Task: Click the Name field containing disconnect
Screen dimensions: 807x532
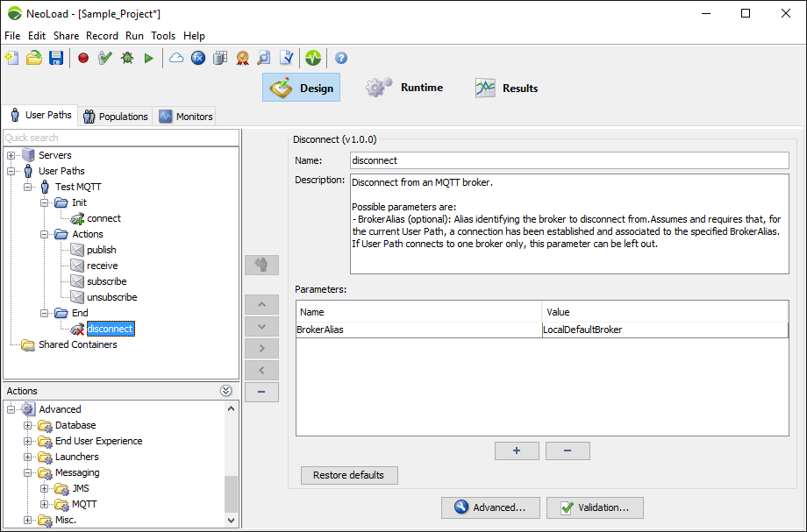Action: [x=569, y=160]
